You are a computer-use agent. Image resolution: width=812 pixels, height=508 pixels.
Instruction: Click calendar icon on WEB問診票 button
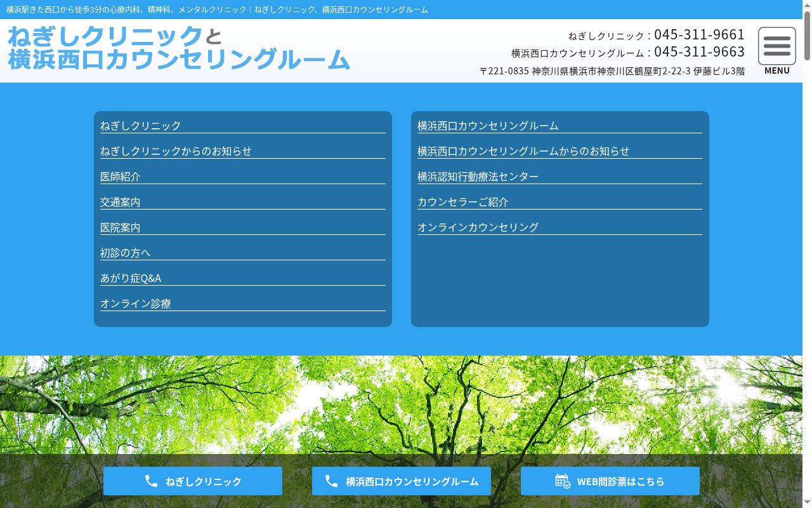(563, 481)
